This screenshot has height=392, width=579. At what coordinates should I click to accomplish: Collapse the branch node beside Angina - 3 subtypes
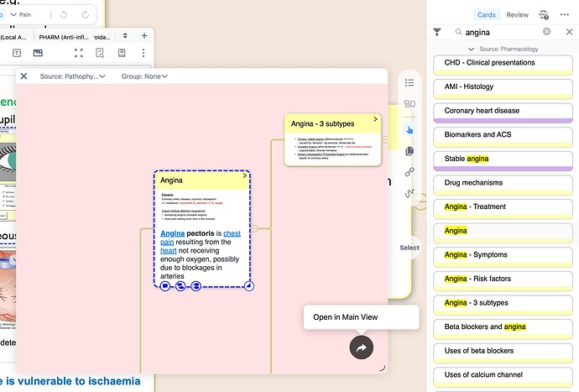click(385, 139)
